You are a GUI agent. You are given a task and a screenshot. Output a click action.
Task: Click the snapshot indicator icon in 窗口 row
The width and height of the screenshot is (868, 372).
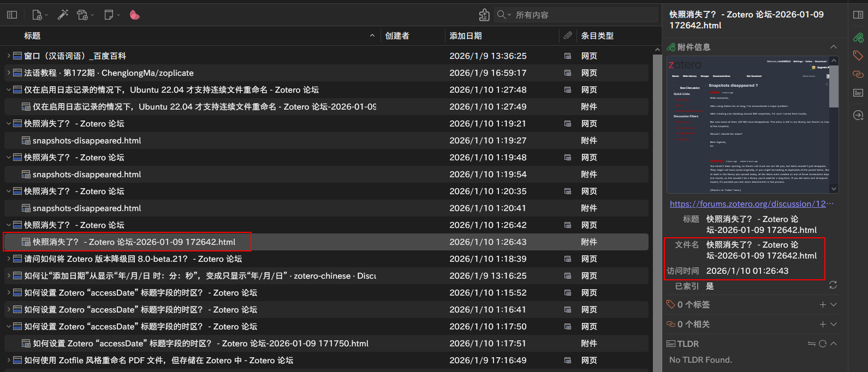[568, 56]
